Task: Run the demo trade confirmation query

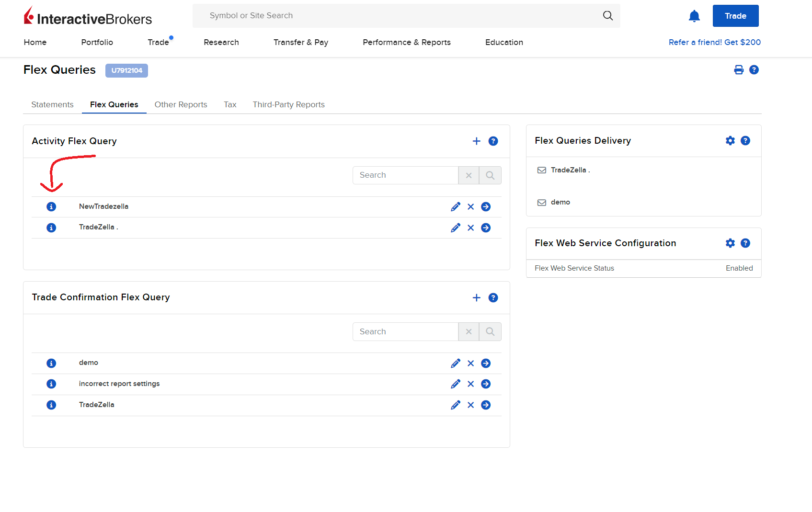Action: pyautogui.click(x=486, y=363)
